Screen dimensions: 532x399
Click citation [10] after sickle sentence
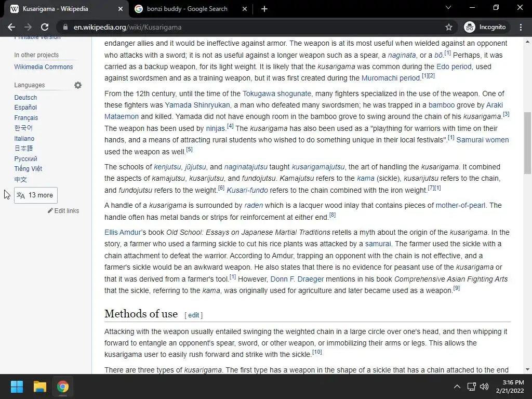(317, 352)
